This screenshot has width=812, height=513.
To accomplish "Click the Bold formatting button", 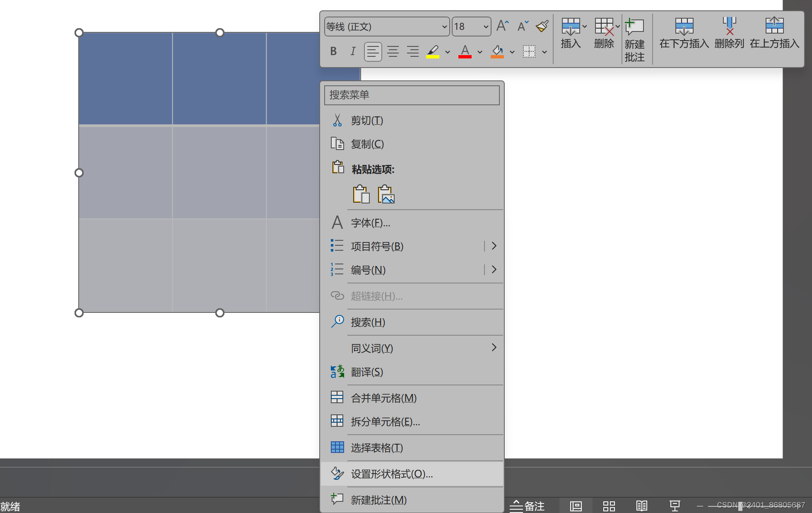I will [333, 51].
